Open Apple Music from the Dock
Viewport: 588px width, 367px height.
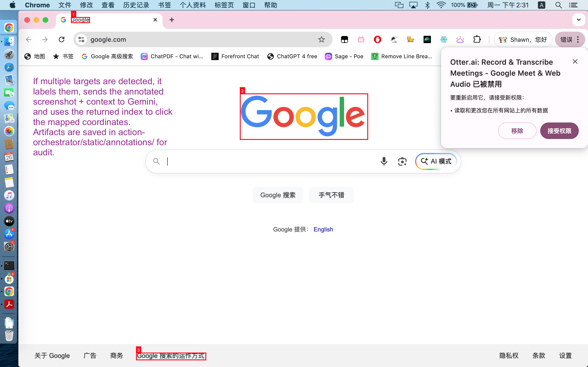tap(9, 195)
